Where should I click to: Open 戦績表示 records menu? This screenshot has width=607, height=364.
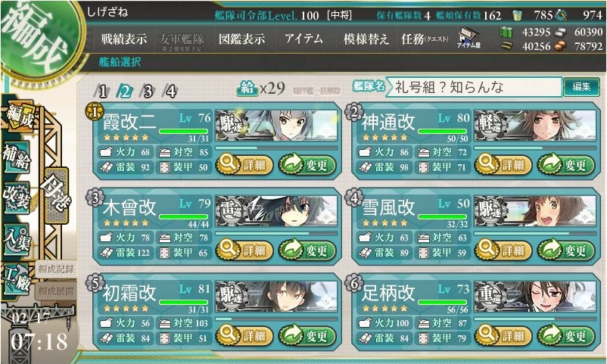pos(124,39)
